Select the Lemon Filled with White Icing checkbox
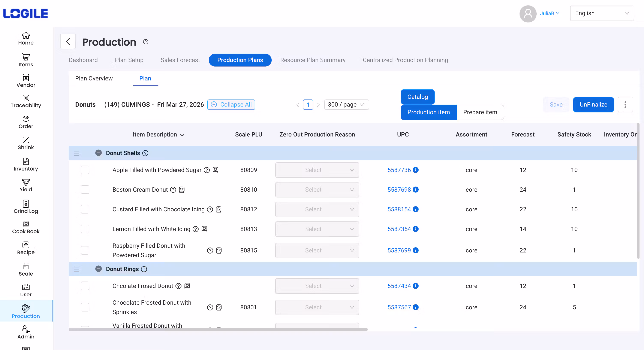Screen dimensions: 644x350 pos(85,229)
